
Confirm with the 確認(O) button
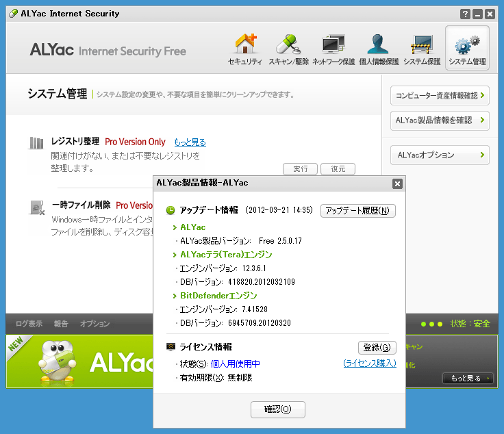click(x=278, y=409)
